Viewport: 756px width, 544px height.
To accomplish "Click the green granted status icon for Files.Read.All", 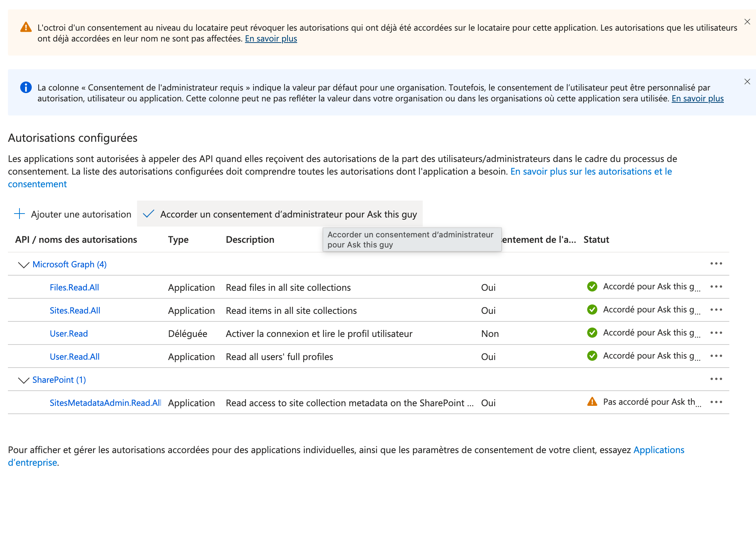I will (592, 286).
